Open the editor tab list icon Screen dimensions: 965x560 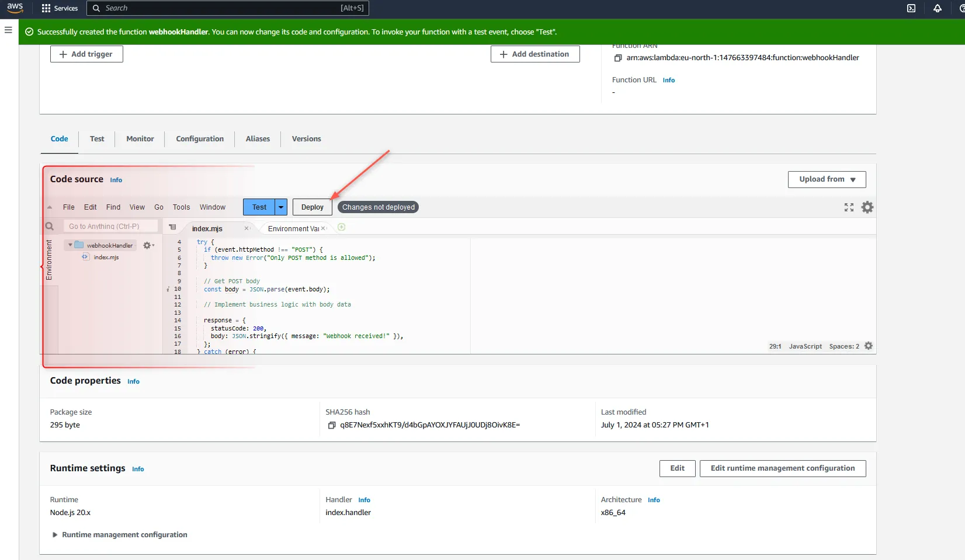tap(173, 227)
